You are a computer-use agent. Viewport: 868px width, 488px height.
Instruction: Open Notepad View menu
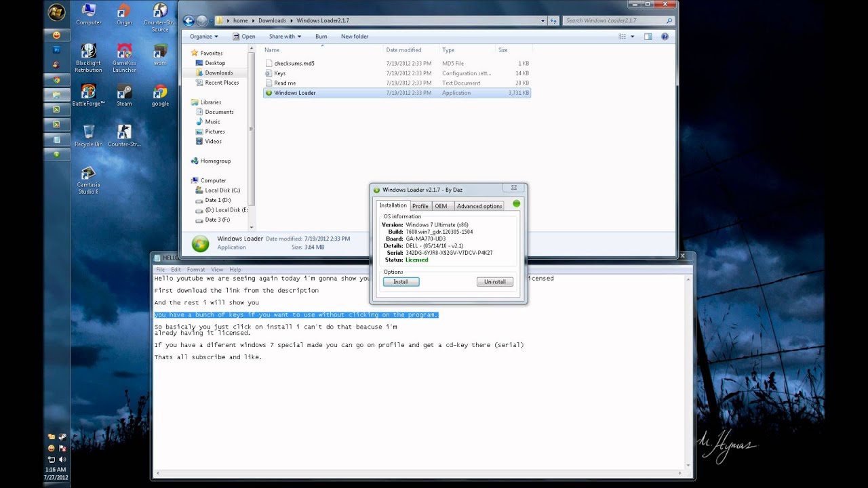(x=217, y=270)
